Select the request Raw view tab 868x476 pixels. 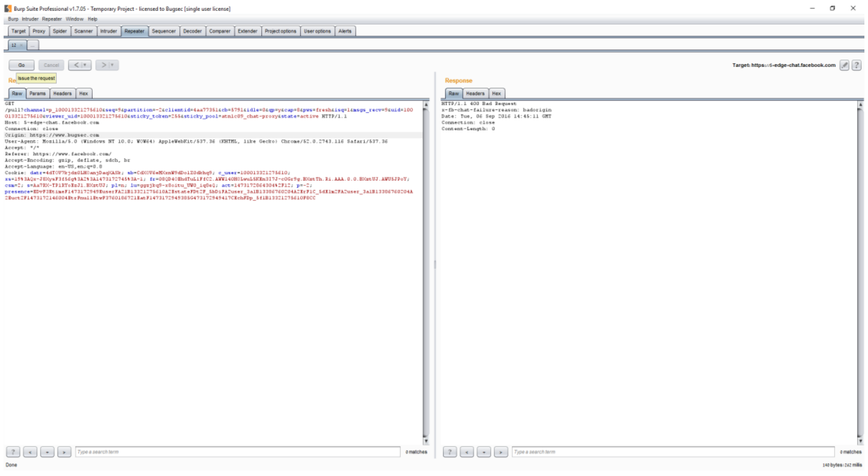tap(17, 93)
